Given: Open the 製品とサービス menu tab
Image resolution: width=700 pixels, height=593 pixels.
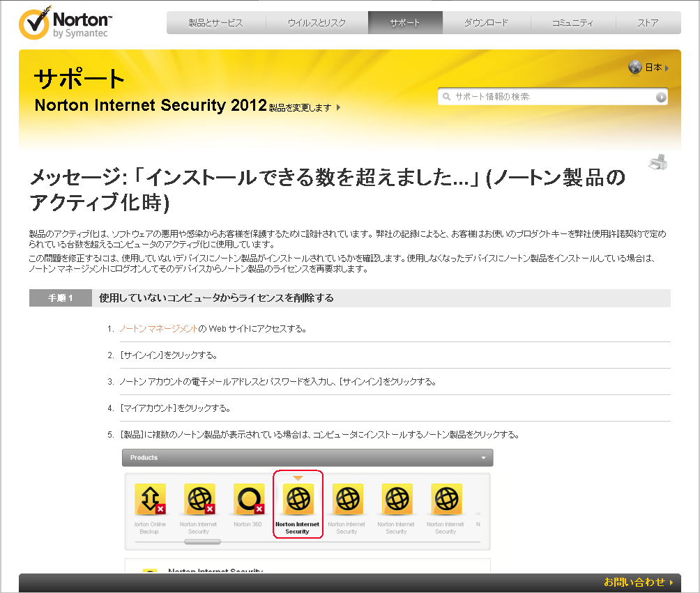Looking at the screenshot, I should point(216,23).
